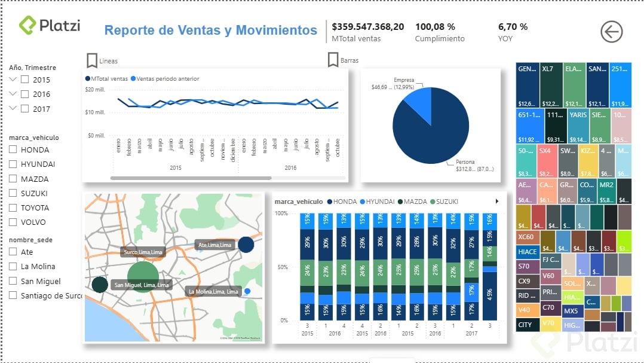Image resolution: width=644 pixels, height=363 pixels.
Task: Expand the 2016 quarter list
Action: pos(13,94)
